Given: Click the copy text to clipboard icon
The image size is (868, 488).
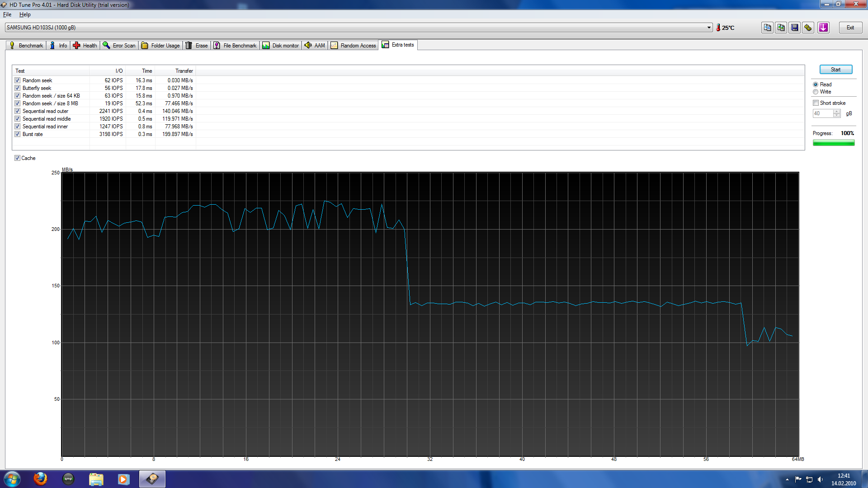Looking at the screenshot, I should [767, 28].
